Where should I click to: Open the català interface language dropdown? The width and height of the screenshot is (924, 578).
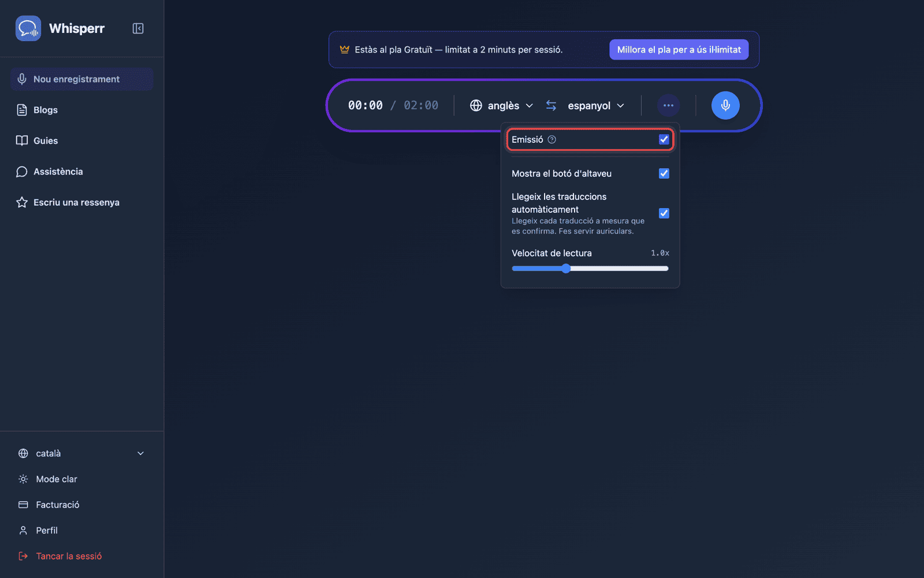(x=81, y=454)
